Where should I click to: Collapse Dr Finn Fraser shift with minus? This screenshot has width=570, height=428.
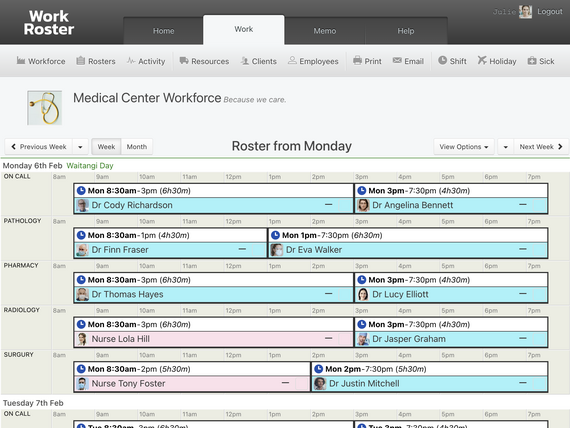click(x=242, y=249)
